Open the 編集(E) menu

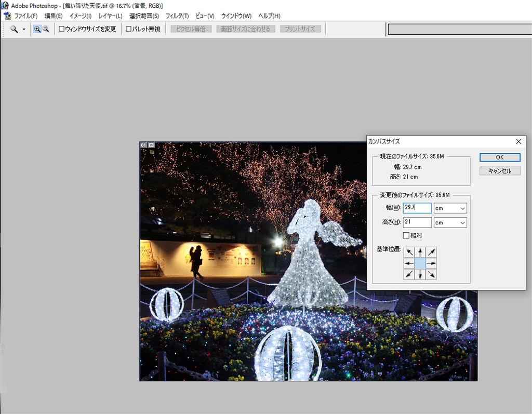(54, 16)
